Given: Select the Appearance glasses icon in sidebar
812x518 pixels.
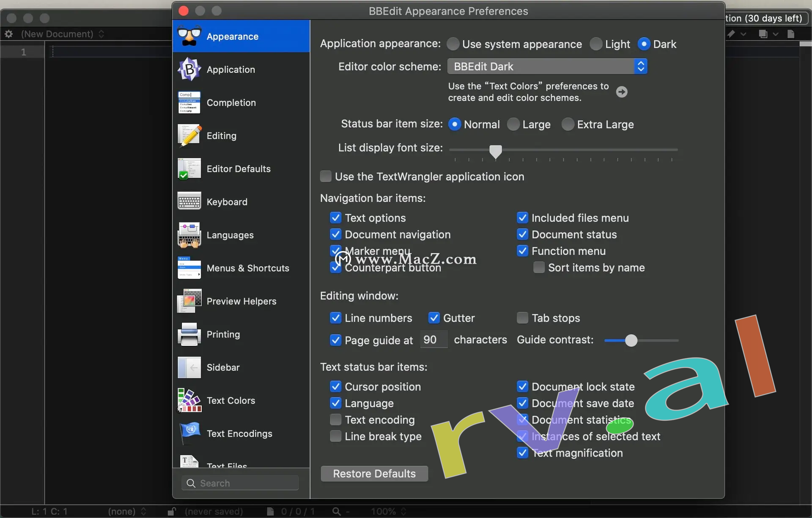Looking at the screenshot, I should [x=189, y=36].
